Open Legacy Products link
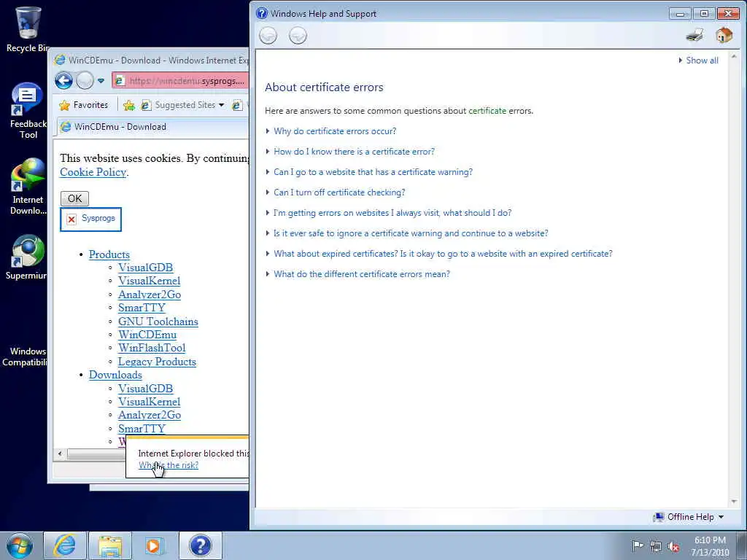 [x=158, y=362]
